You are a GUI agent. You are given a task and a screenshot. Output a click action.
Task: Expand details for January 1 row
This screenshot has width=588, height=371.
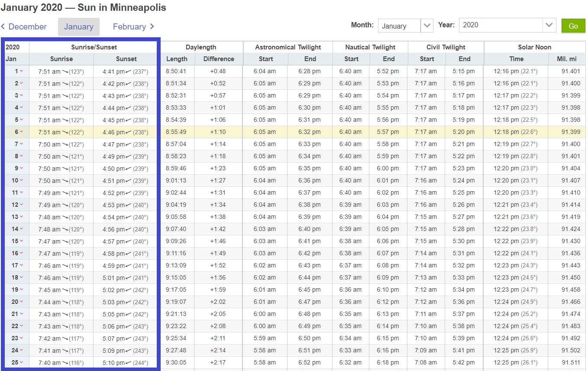pyautogui.click(x=21, y=71)
